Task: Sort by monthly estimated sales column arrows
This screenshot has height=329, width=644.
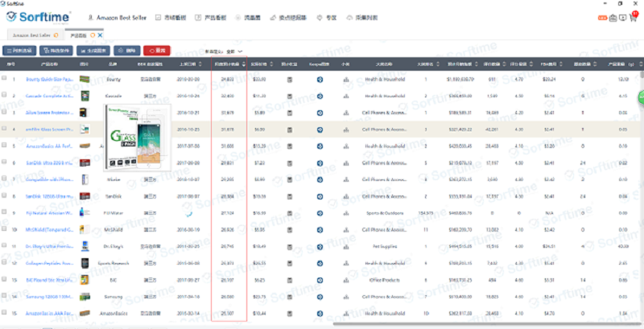Action: pyautogui.click(x=244, y=64)
